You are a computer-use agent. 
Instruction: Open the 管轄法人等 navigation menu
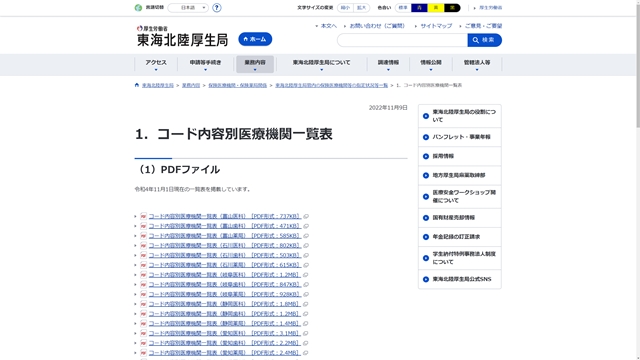click(477, 64)
